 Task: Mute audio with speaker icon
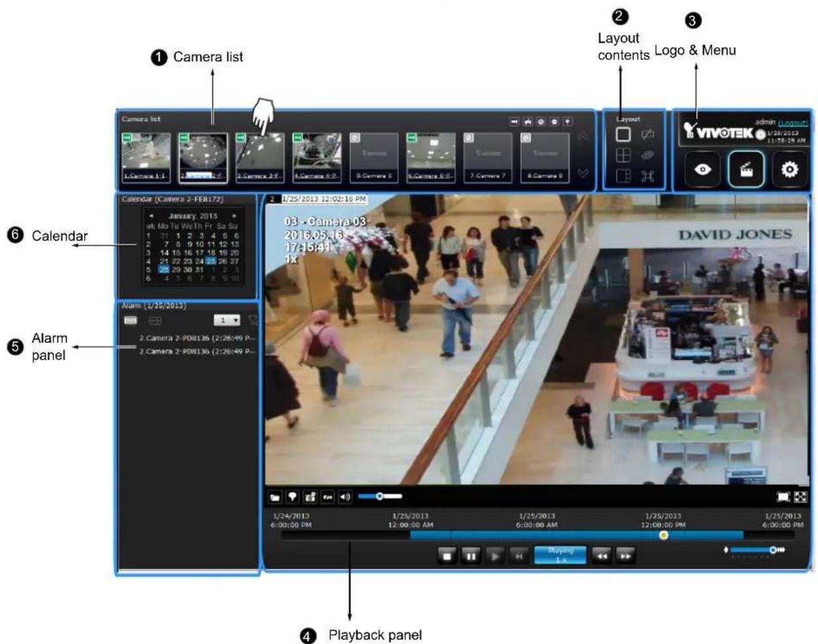(345, 497)
